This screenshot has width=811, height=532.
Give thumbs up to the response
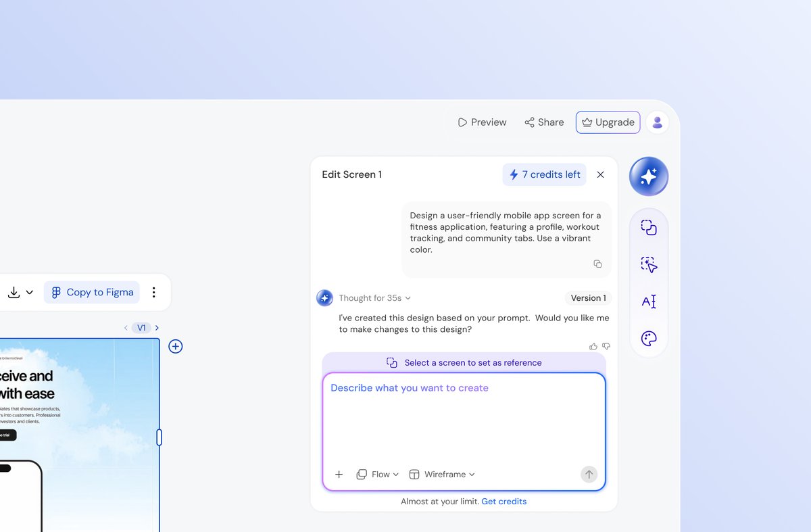593,346
